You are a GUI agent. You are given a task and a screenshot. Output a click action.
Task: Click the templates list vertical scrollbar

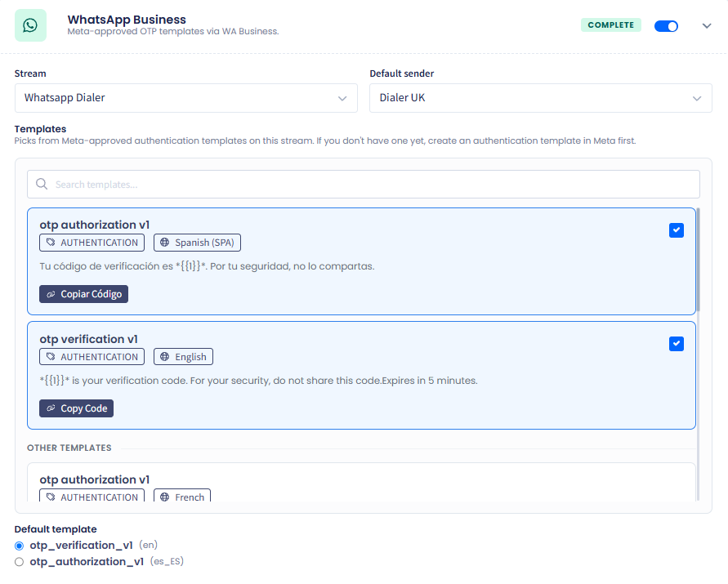698,260
